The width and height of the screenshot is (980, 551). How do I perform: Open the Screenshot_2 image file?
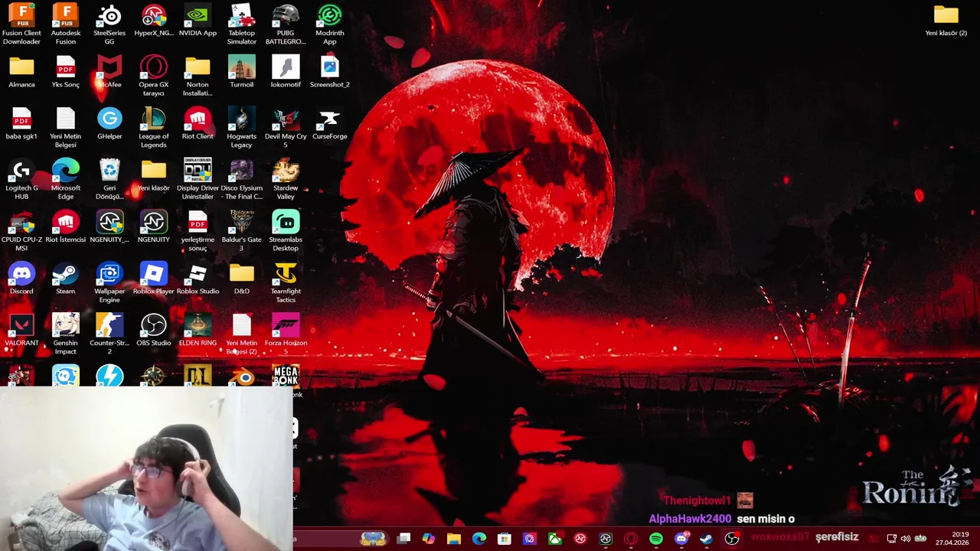coord(330,72)
